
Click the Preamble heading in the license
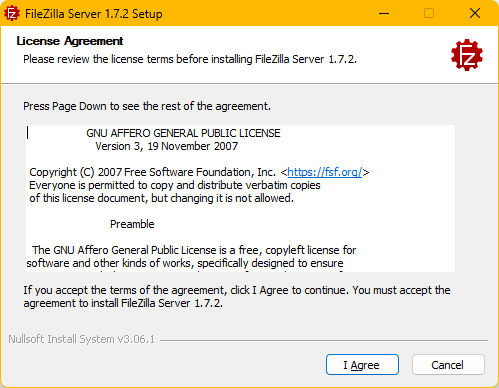tap(132, 224)
